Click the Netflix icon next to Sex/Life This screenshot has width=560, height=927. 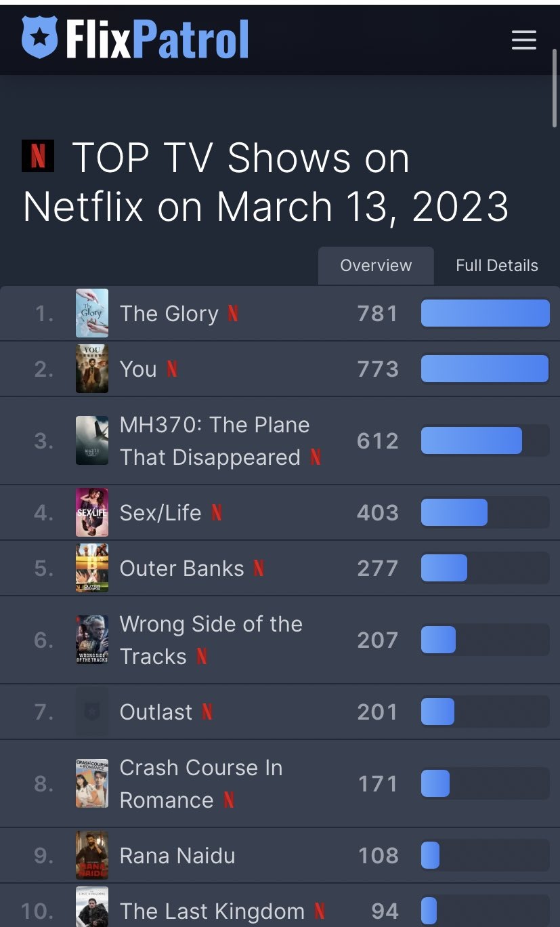click(x=217, y=513)
